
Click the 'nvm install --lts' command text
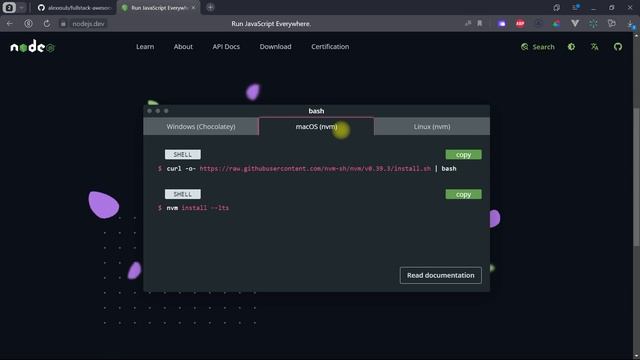(198, 208)
